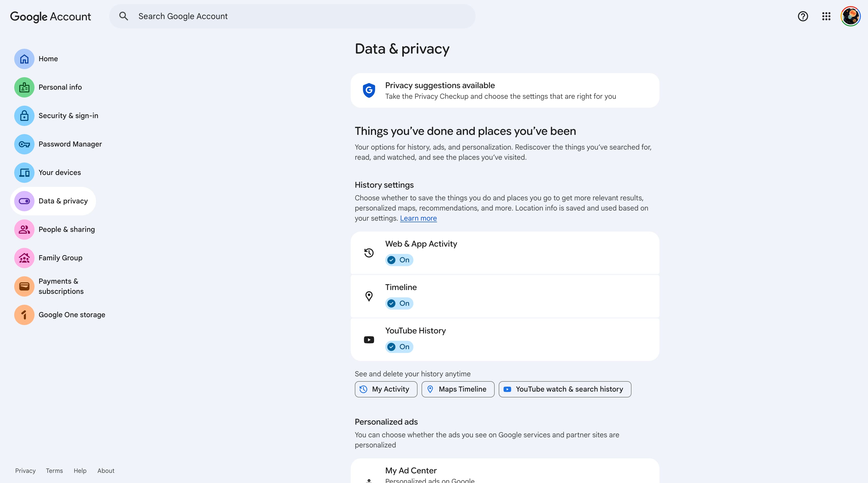Select the Your devices sidebar icon
Image resolution: width=868 pixels, height=483 pixels.
click(x=24, y=173)
